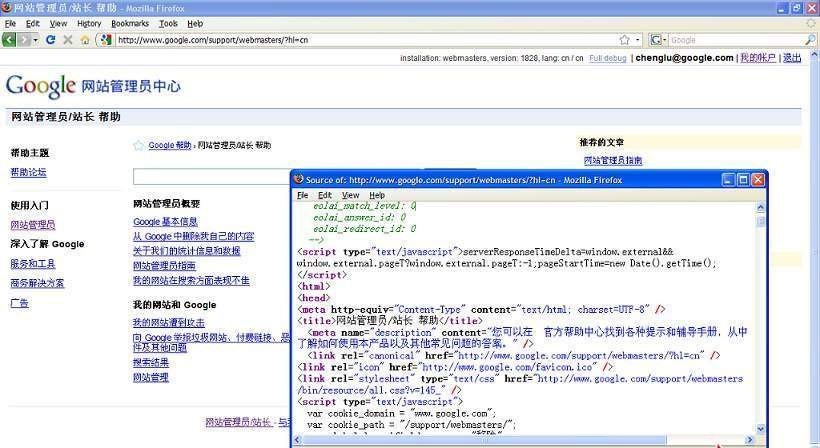820x448 pixels.
Task: Open 网站管理员指南 under 推荐的文章
Action: click(613, 160)
